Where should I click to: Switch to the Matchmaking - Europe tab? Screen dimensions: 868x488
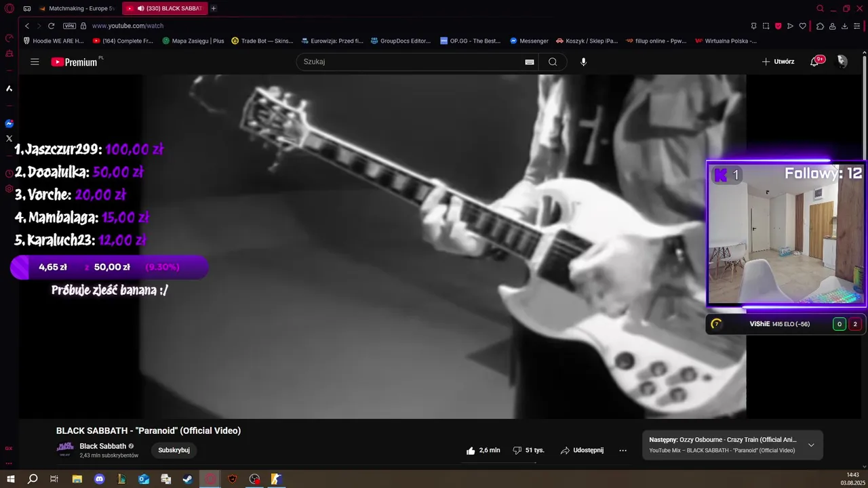click(x=77, y=8)
